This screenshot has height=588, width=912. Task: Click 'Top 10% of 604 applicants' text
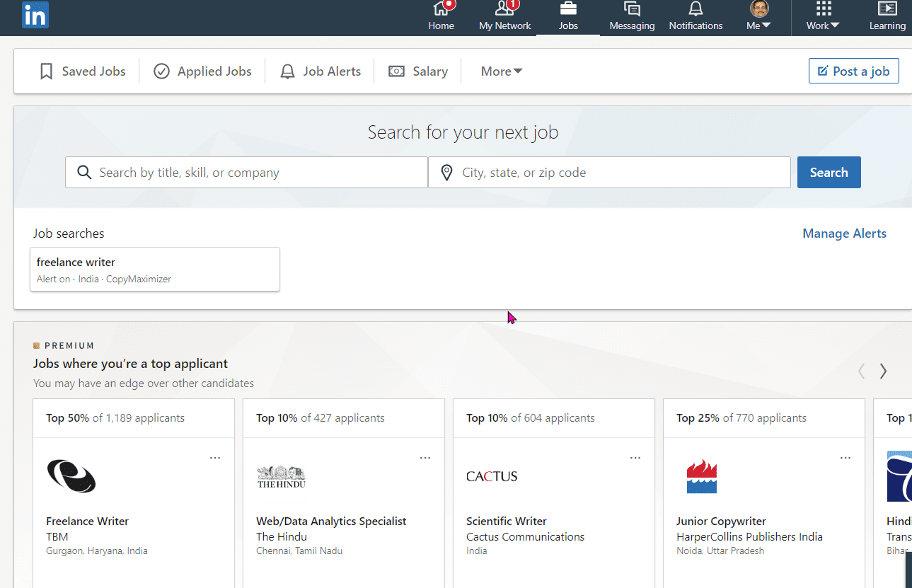pos(531,418)
